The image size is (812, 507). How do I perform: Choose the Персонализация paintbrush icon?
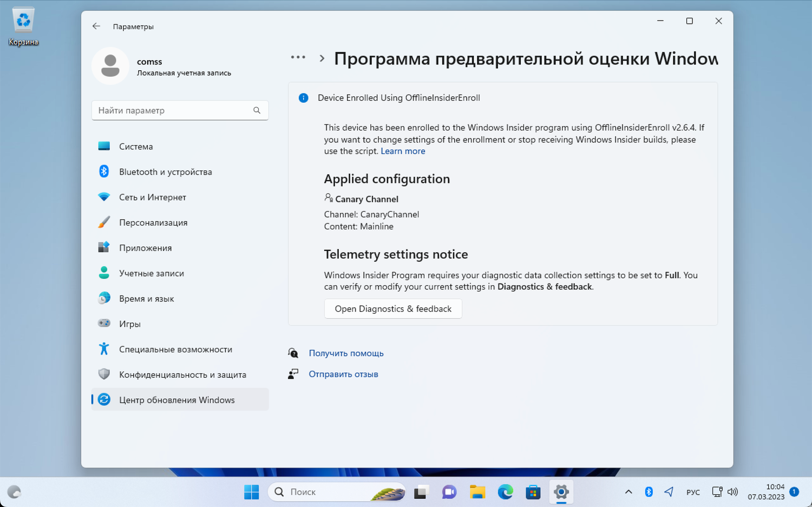point(104,222)
